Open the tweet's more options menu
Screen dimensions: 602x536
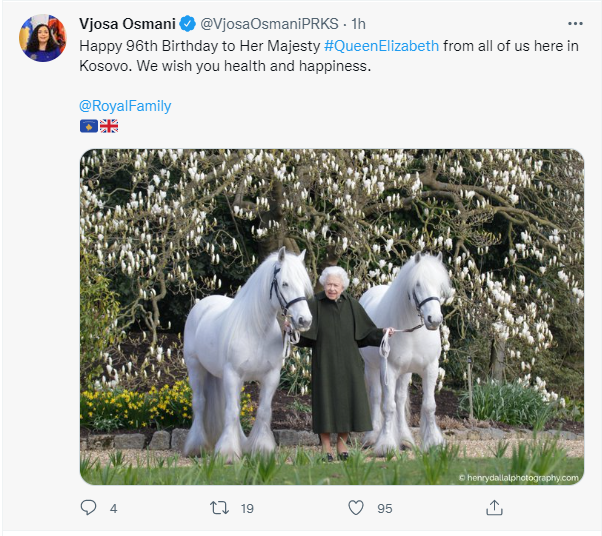(x=574, y=23)
